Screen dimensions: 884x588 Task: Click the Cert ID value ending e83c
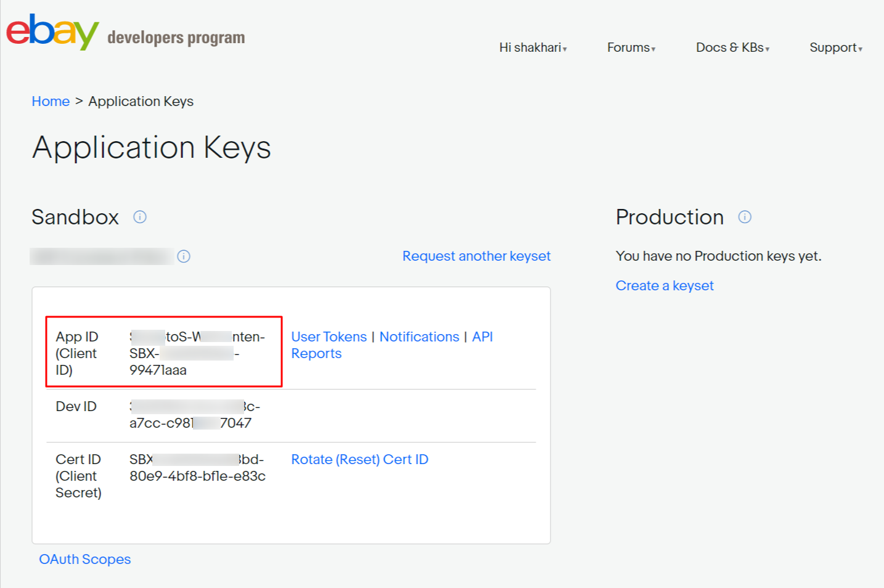click(x=197, y=468)
